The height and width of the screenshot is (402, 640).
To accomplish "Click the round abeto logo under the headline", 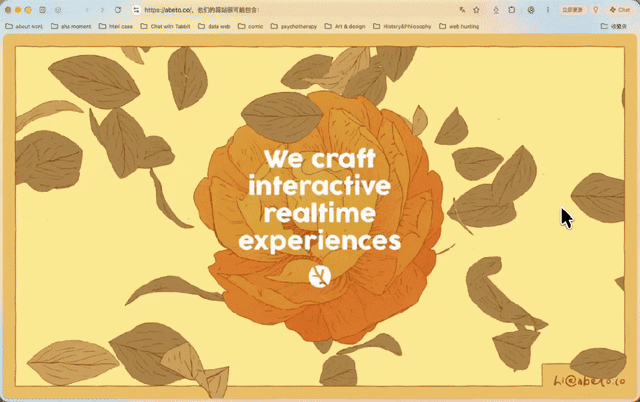I will [x=320, y=276].
